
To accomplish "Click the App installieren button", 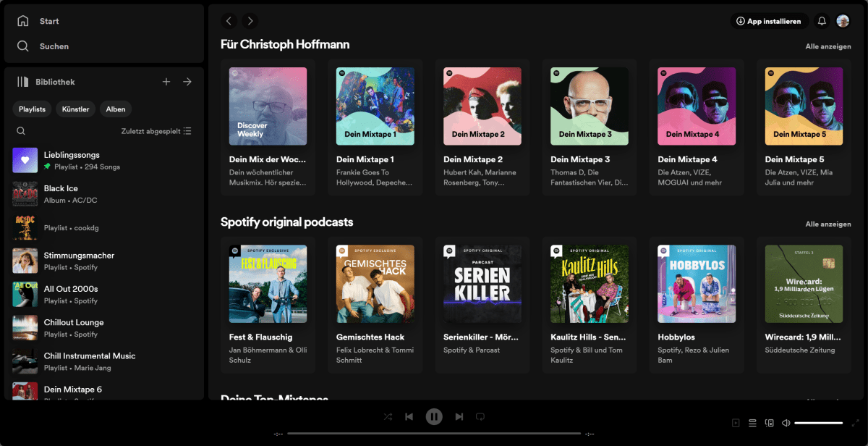I will [x=770, y=21].
